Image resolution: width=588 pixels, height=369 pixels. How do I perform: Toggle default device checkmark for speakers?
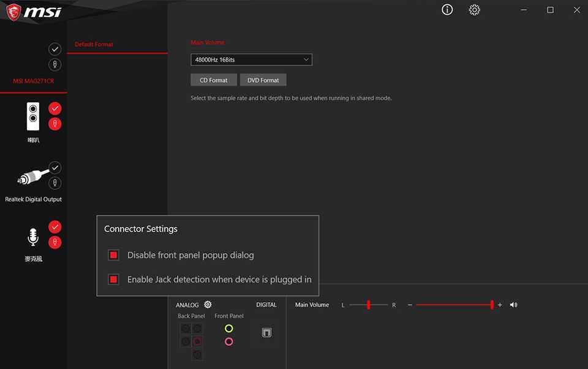pyautogui.click(x=55, y=108)
